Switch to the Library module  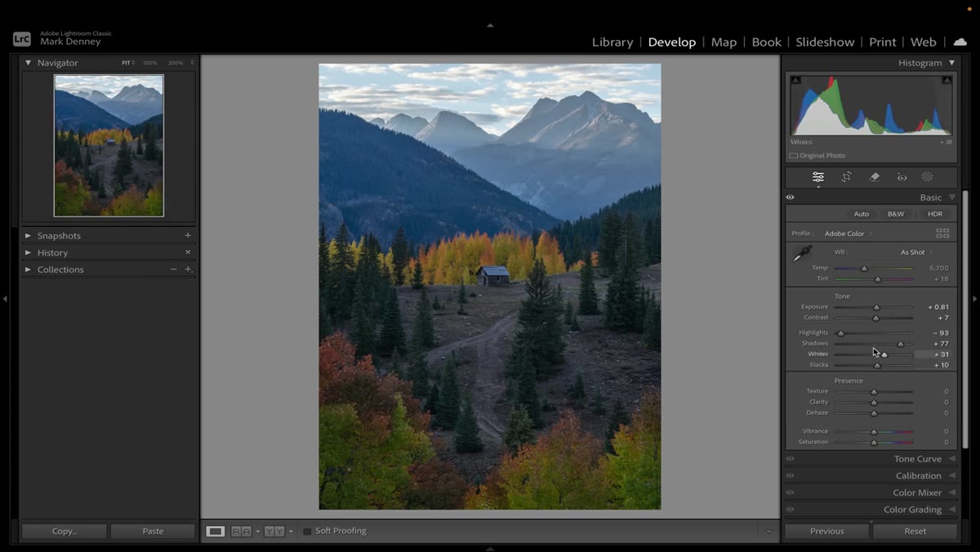coord(612,42)
